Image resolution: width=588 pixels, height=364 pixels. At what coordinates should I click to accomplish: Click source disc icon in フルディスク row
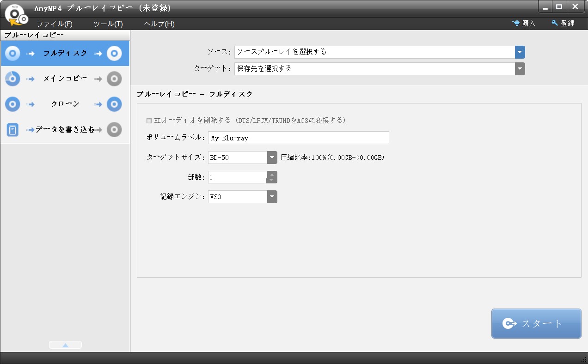coord(12,54)
